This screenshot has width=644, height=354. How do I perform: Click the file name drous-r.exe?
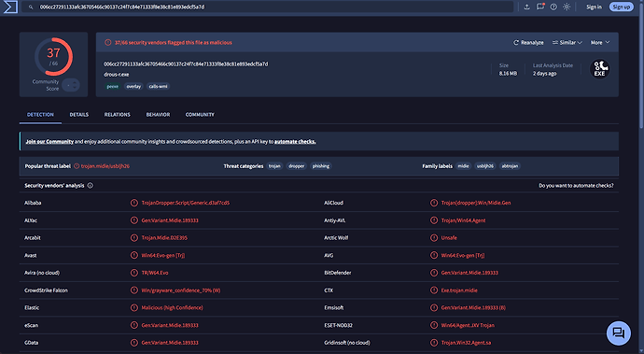click(117, 75)
